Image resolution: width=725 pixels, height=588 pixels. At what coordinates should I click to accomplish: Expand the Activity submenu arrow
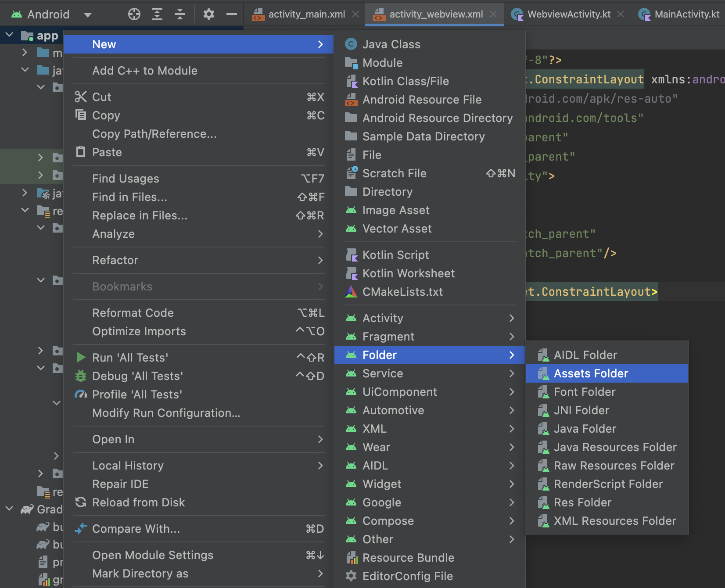512,318
